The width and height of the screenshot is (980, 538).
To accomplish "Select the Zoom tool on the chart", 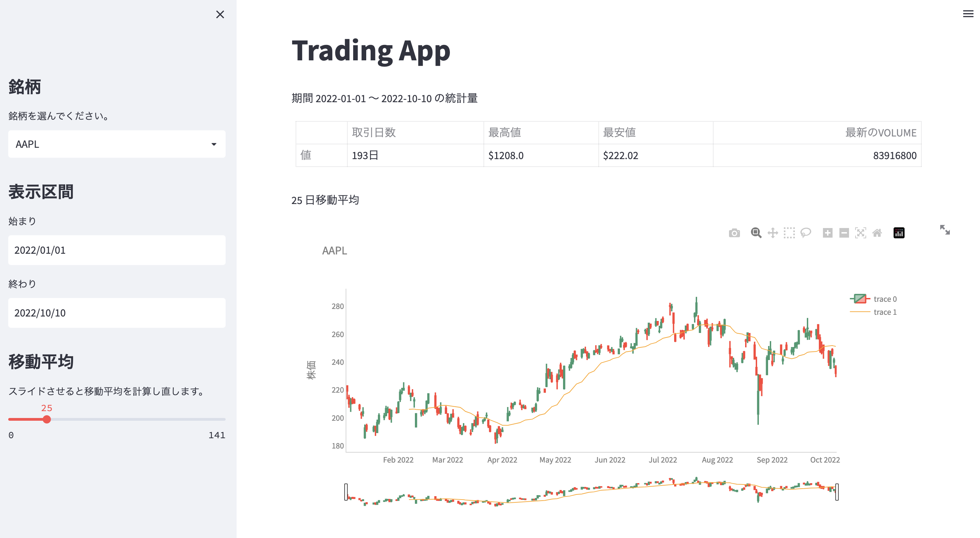I will click(756, 232).
